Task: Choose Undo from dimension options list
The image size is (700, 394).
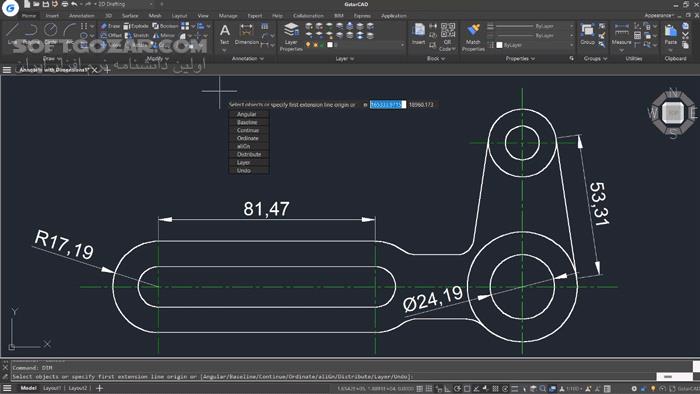Action: [249, 170]
